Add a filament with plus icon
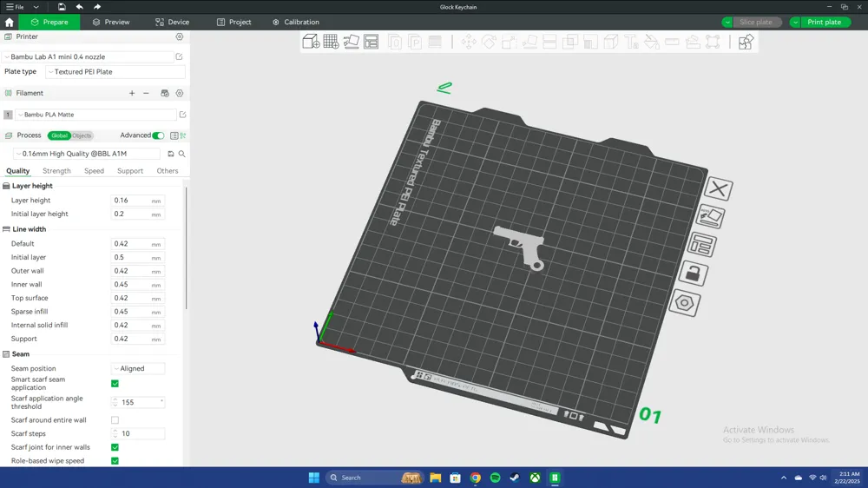 (x=132, y=93)
